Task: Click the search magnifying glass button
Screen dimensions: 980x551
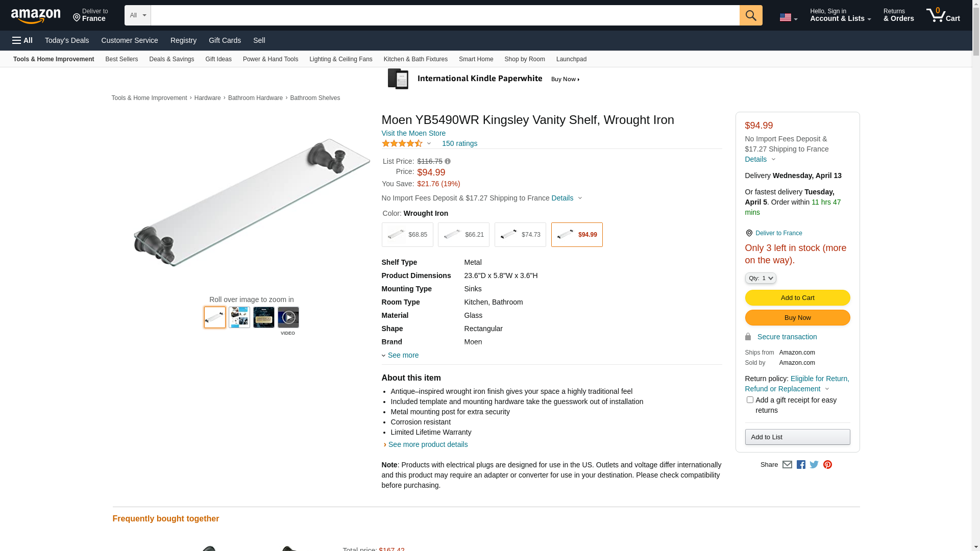Action: coord(750,15)
